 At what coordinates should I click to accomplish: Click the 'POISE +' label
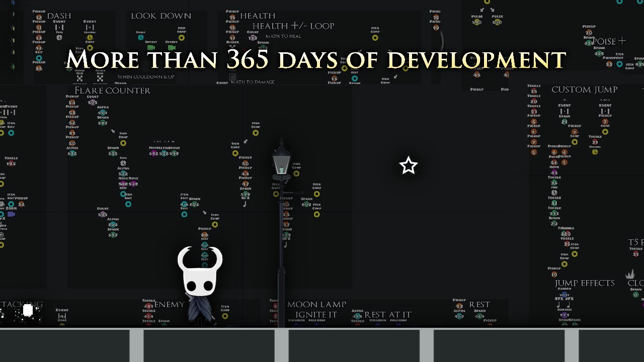609,41
